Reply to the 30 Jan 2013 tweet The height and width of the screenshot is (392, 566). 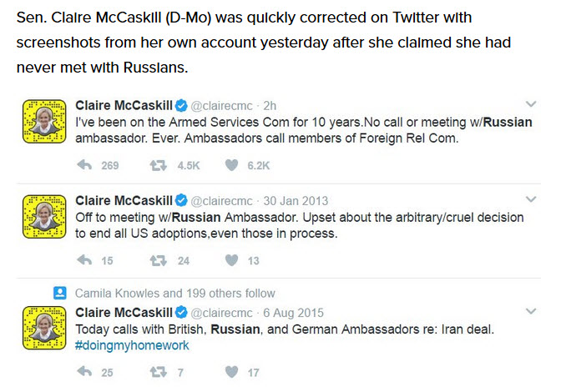click(84, 260)
